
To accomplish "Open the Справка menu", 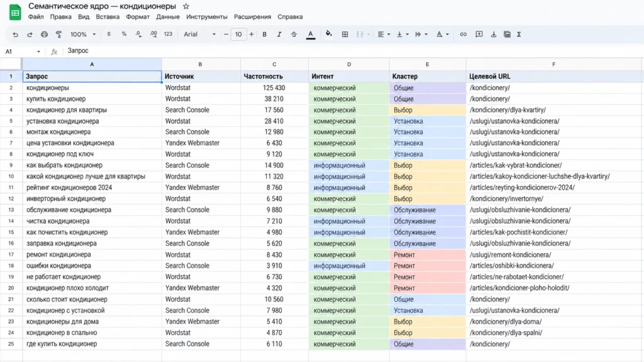I will (290, 17).
